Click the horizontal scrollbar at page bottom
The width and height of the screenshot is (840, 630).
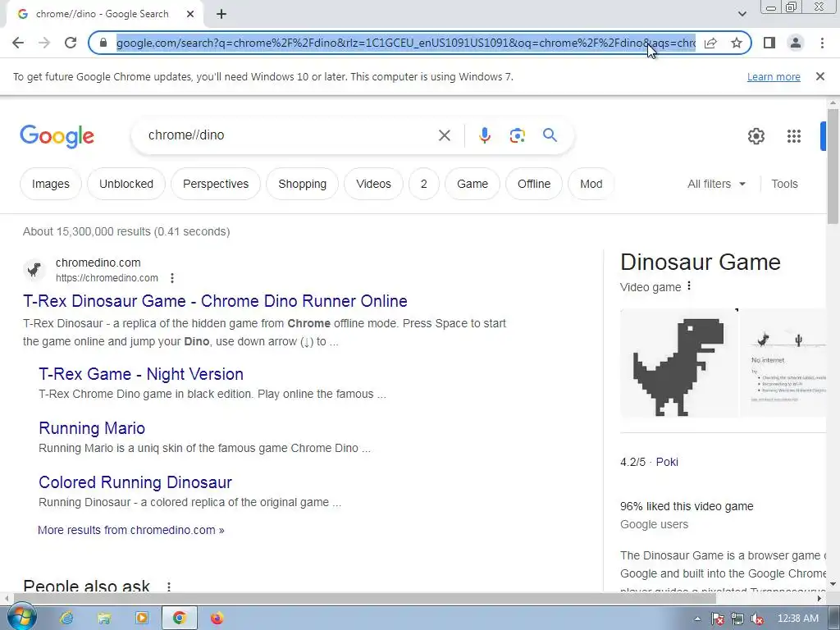[x=367, y=598]
